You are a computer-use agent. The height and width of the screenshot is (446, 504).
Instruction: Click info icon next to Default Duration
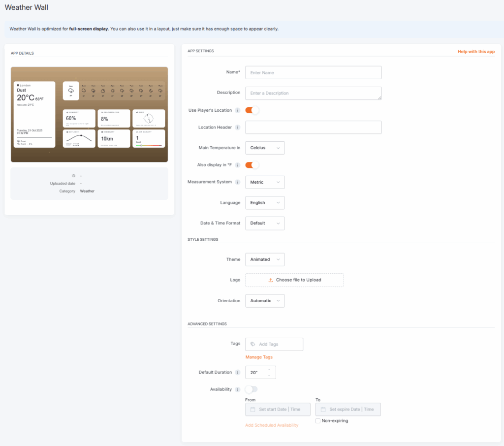238,373
